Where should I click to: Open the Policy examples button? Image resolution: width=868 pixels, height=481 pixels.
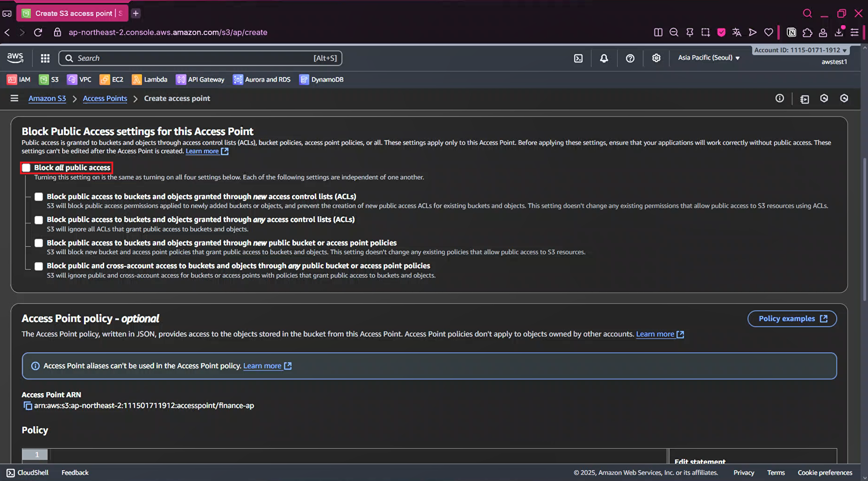point(792,319)
